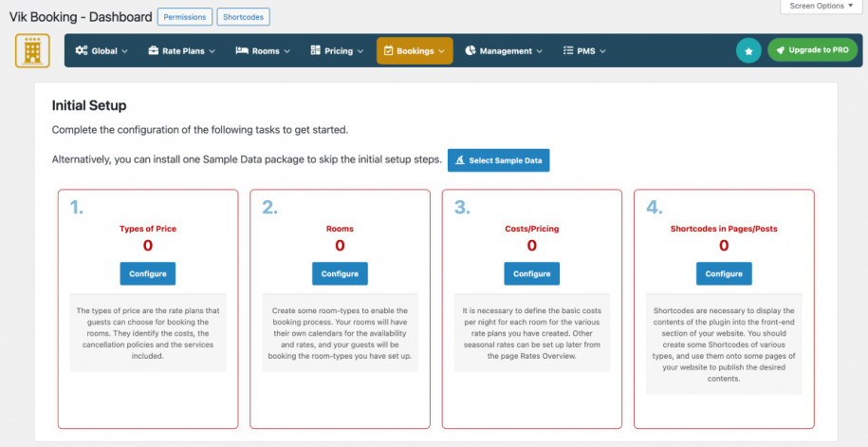Click the Vik Booking - Dashboard page title
Image resolution: width=868 pixels, height=447 pixels.
click(81, 17)
